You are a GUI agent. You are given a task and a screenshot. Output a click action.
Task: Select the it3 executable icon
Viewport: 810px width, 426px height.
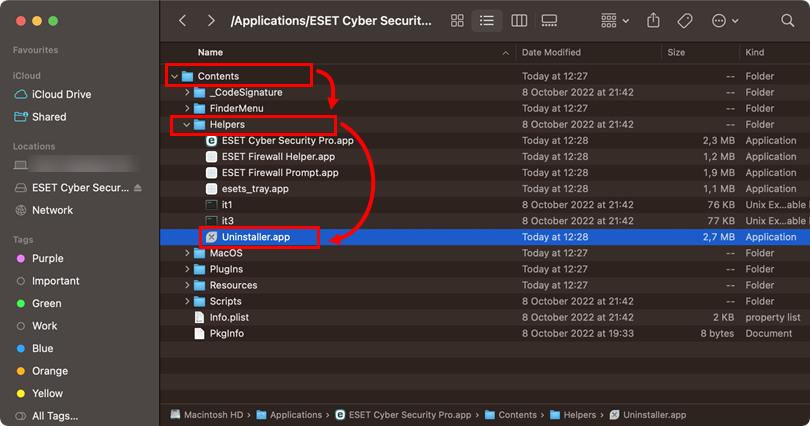[x=211, y=220]
